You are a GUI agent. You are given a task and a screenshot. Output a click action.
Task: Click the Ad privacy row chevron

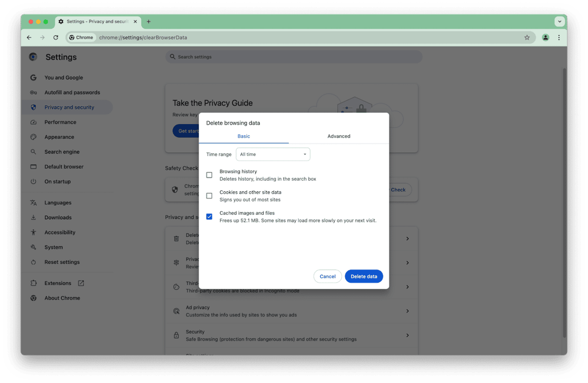408,311
